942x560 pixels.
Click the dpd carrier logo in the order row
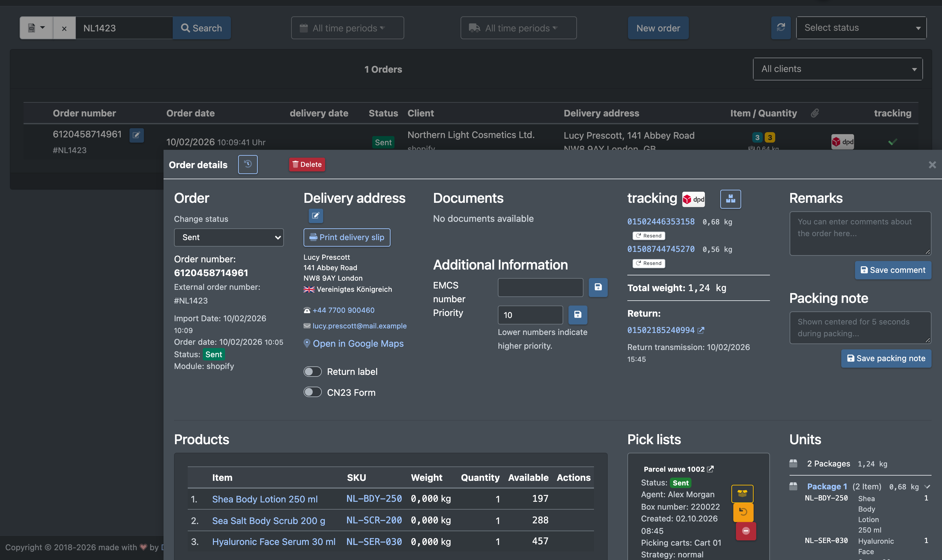[x=843, y=142]
